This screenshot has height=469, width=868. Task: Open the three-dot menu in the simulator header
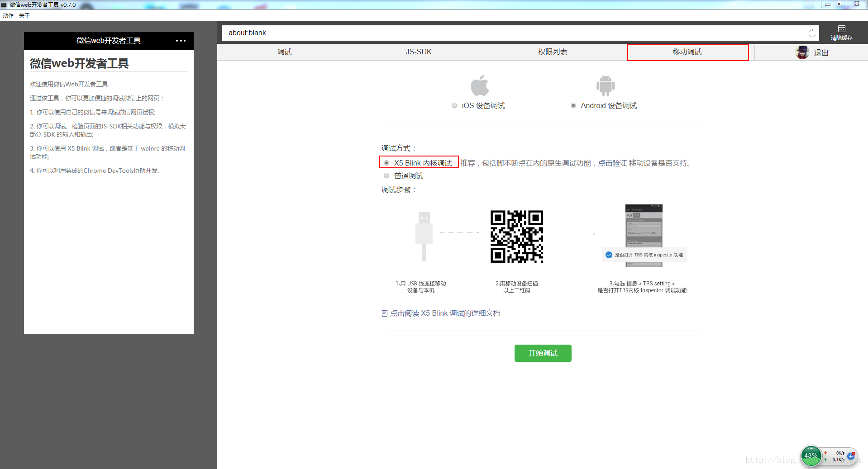coord(181,41)
